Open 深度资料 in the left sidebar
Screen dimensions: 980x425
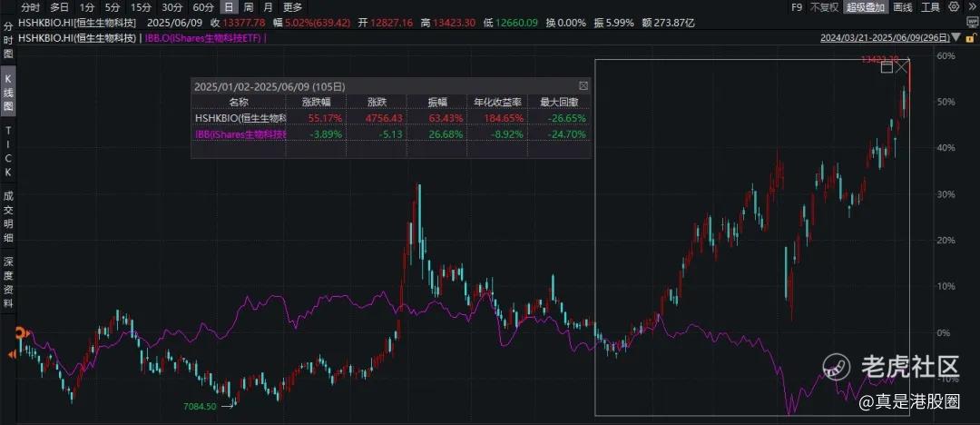coord(8,282)
